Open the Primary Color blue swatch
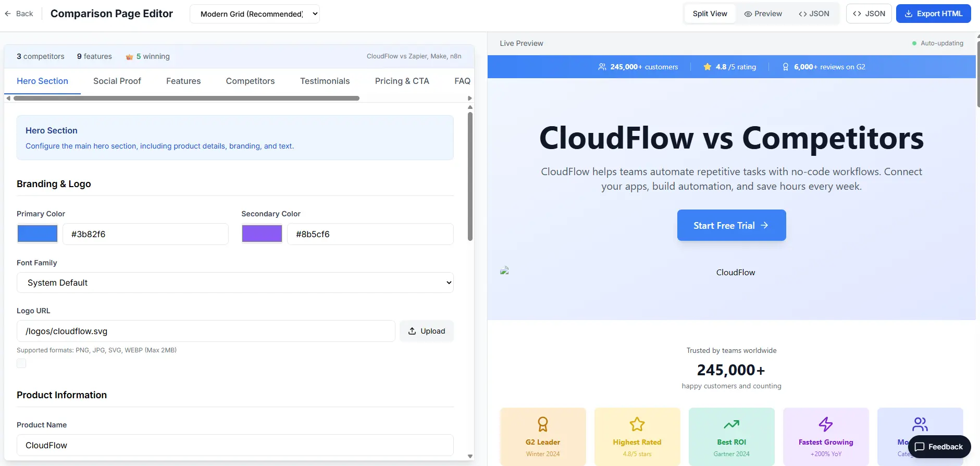The width and height of the screenshot is (980, 466). (38, 234)
